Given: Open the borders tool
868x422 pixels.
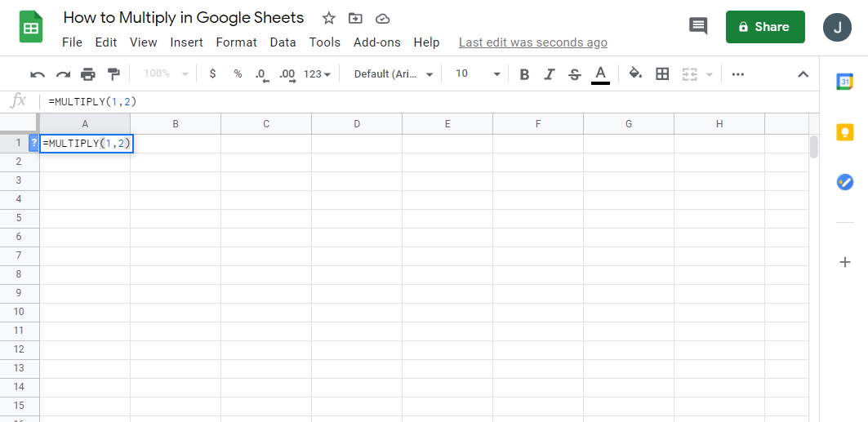Looking at the screenshot, I should [662, 74].
